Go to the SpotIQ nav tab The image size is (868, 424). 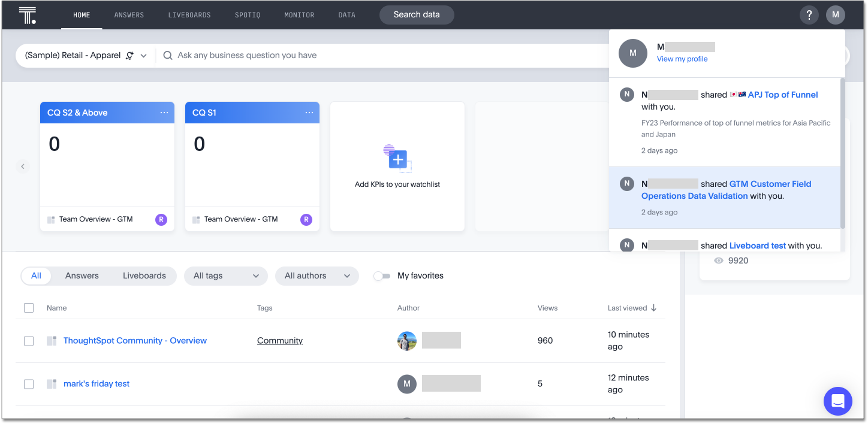pos(248,15)
